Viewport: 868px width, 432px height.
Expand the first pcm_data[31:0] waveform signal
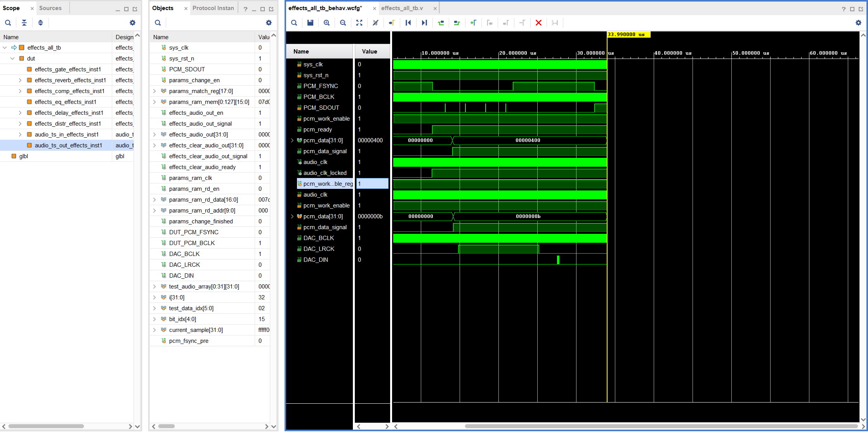(292, 140)
